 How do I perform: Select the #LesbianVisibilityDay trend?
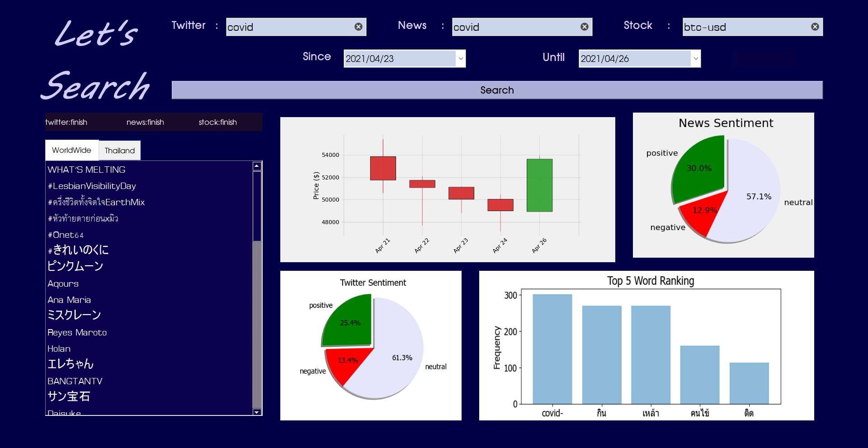92,186
